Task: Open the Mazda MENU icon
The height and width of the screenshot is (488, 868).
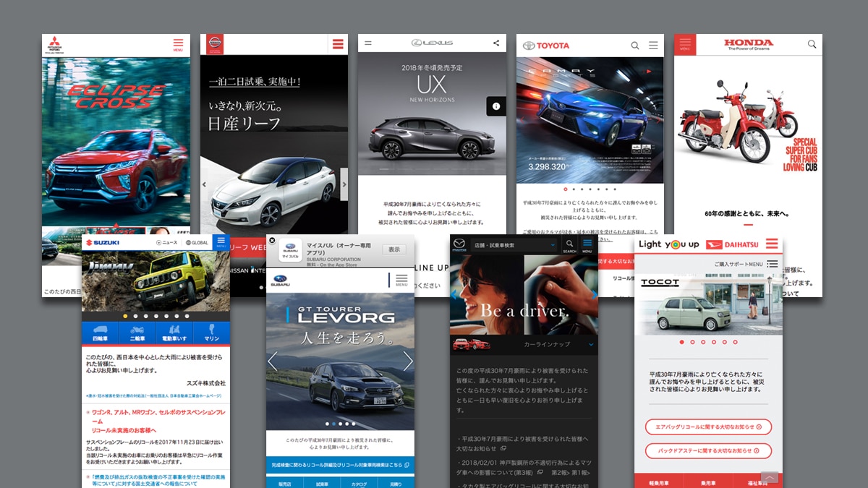Action: (x=588, y=245)
